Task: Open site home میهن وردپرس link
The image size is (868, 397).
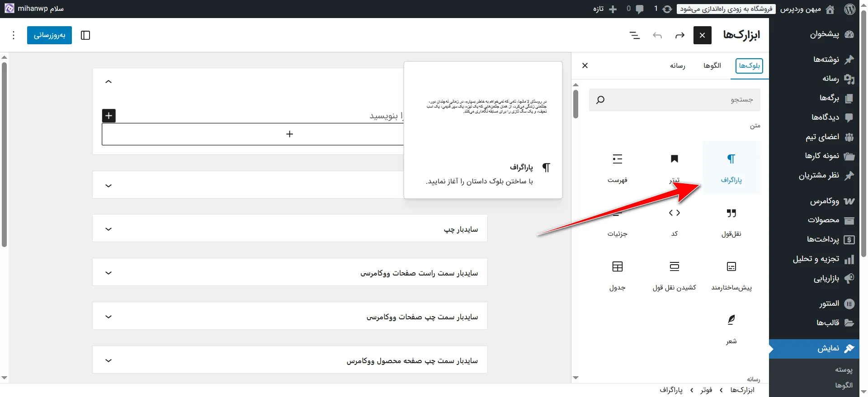Action: pyautogui.click(x=807, y=9)
